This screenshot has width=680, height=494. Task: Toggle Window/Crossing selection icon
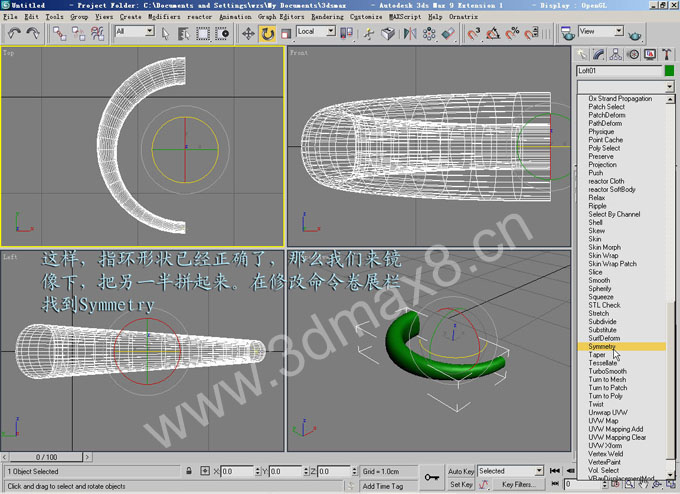pos(222,33)
